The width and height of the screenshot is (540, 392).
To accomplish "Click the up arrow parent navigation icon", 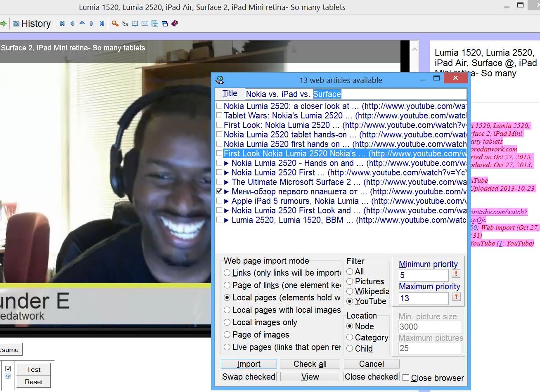I will point(82,23).
